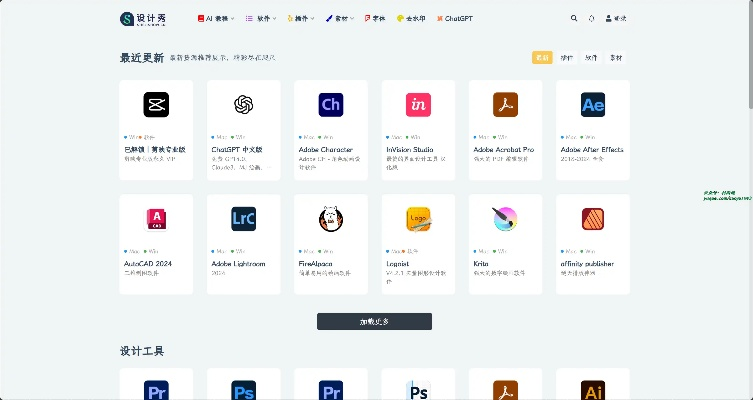Open the Krita app icon
Viewport: 753px width, 400px height.
coord(505,219)
